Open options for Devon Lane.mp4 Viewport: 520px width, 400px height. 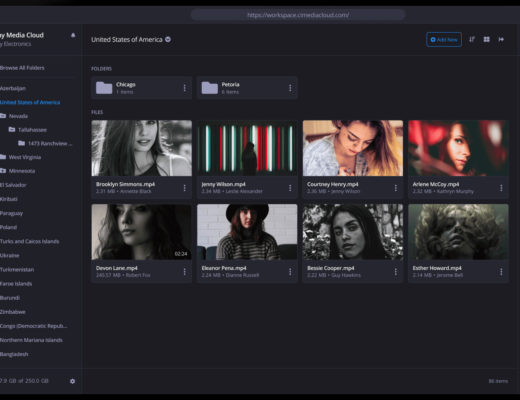coord(184,272)
